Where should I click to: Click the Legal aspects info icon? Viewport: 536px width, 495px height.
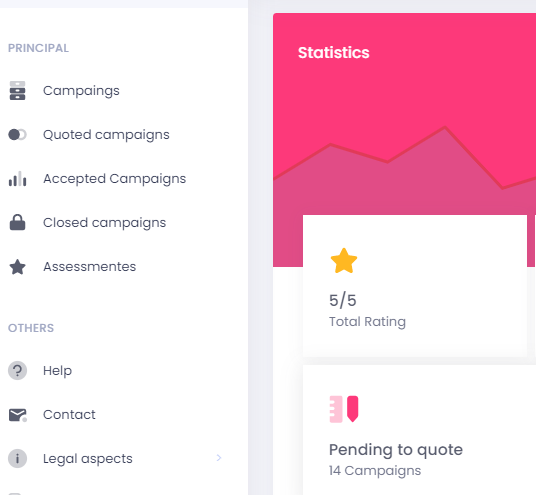point(17,458)
